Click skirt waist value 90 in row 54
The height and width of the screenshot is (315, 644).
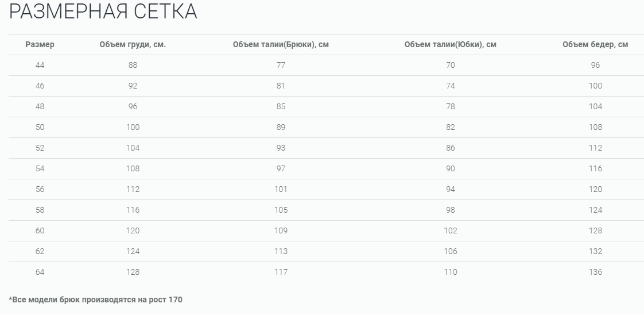click(x=450, y=168)
